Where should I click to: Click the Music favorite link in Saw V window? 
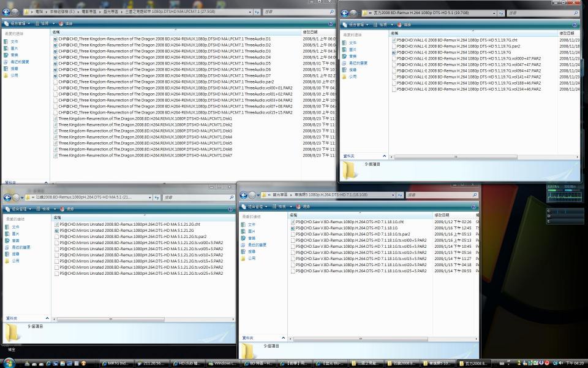(x=252, y=238)
